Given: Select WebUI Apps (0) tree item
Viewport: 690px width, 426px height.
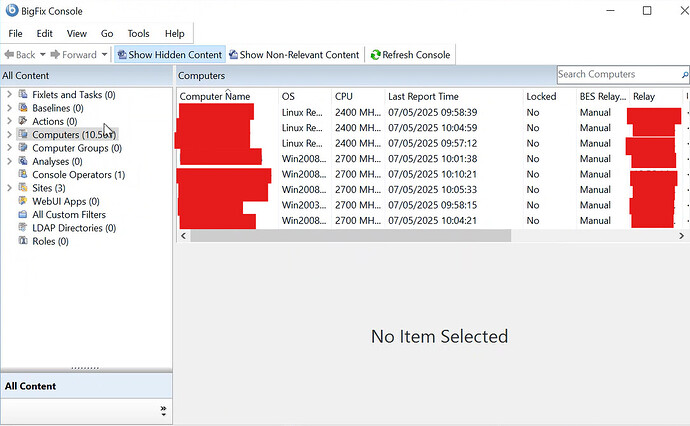Looking at the screenshot, I should pyautogui.click(x=66, y=202).
